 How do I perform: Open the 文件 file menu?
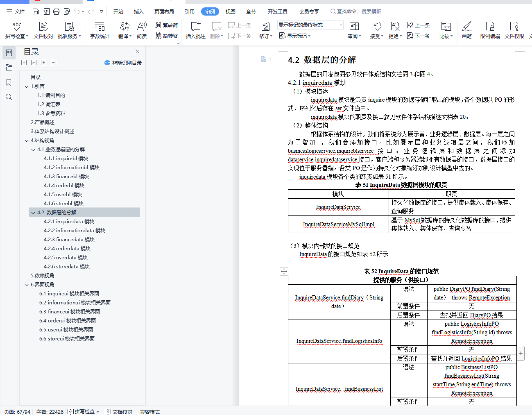pos(16,11)
